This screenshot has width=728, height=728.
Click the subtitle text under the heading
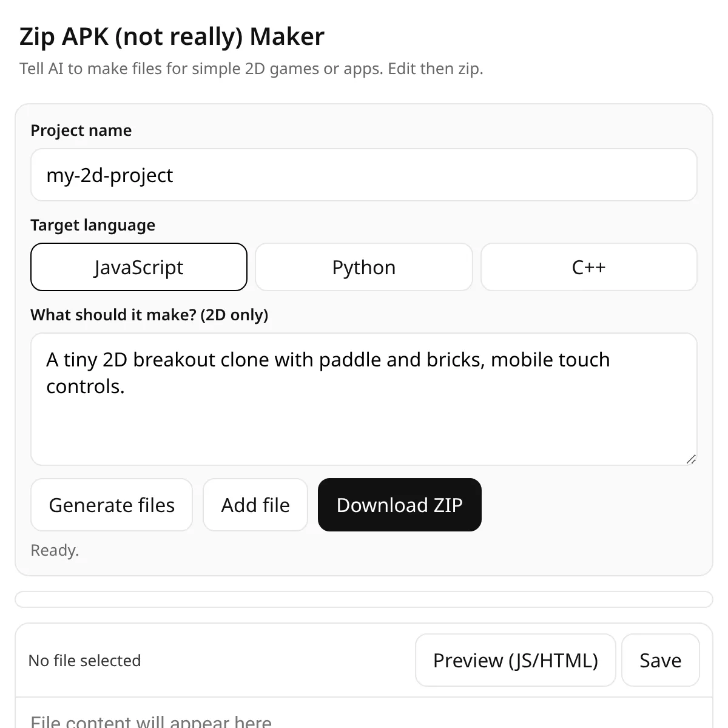pos(251,69)
